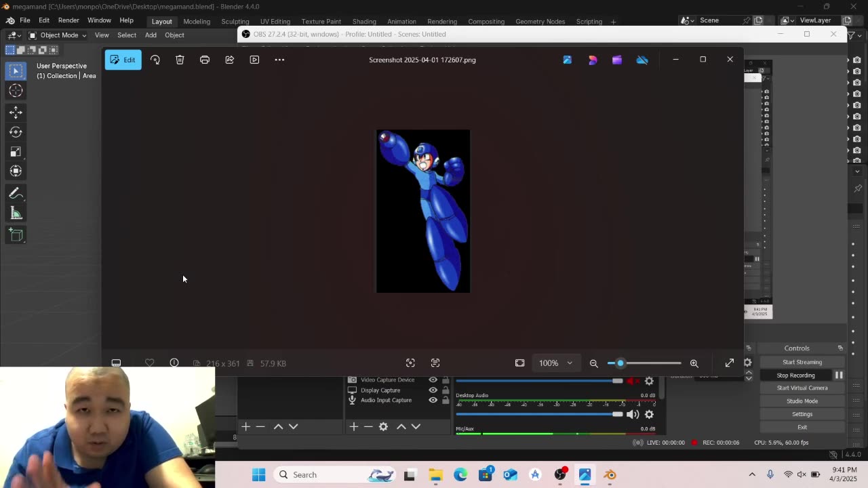Click the Windows Start button
Screen dimensions: 868x488
258,474
